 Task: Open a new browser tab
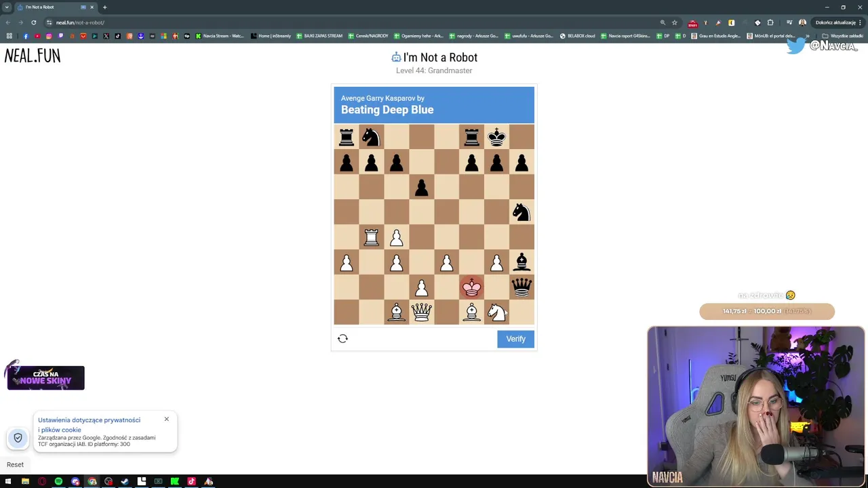[104, 7]
